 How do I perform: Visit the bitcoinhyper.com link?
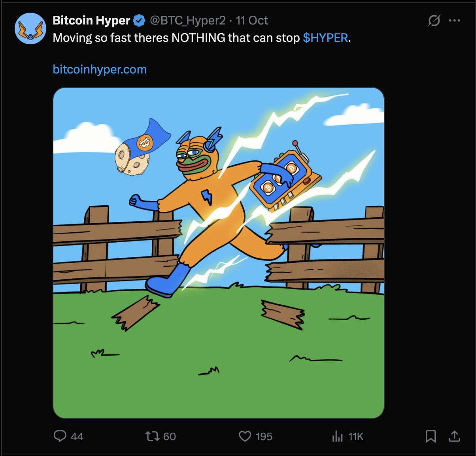(x=99, y=69)
